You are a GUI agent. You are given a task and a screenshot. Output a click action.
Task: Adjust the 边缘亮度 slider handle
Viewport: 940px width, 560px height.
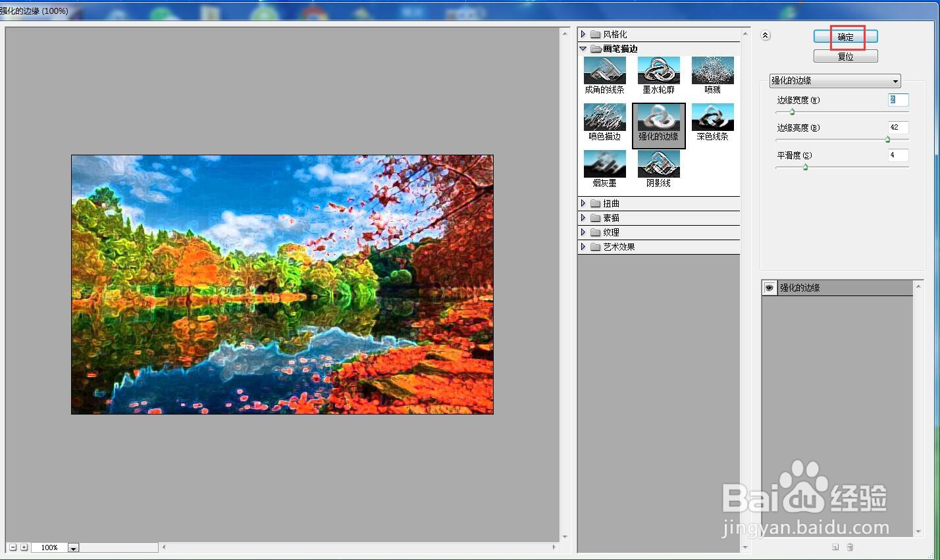887,140
